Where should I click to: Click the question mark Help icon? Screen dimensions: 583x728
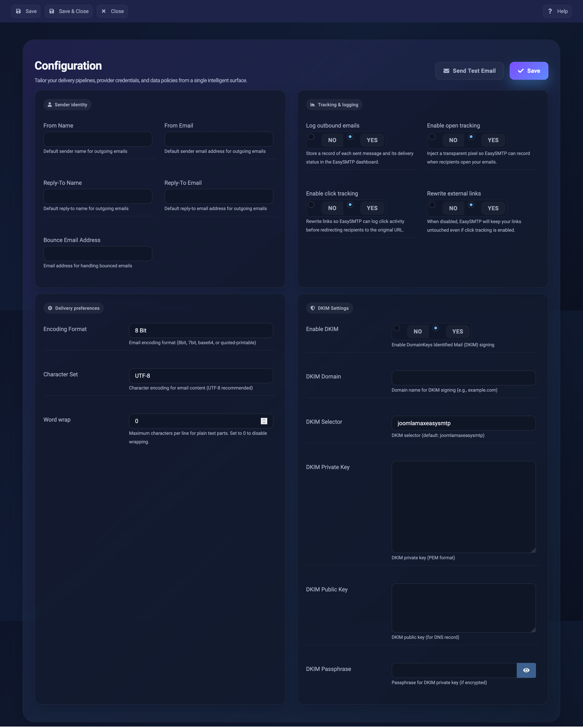tap(550, 11)
